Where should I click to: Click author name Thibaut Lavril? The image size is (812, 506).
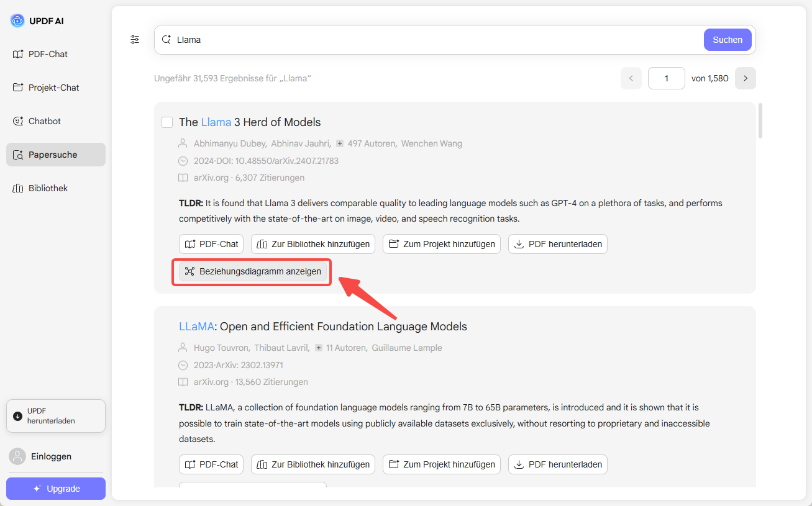click(281, 348)
